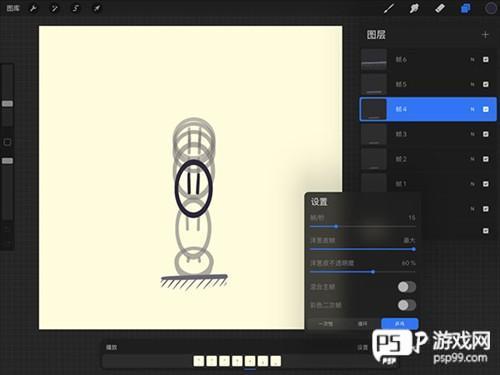Screen dimensions: 500x375
Task: Select the second frame in the timeline
Action: click(212, 361)
